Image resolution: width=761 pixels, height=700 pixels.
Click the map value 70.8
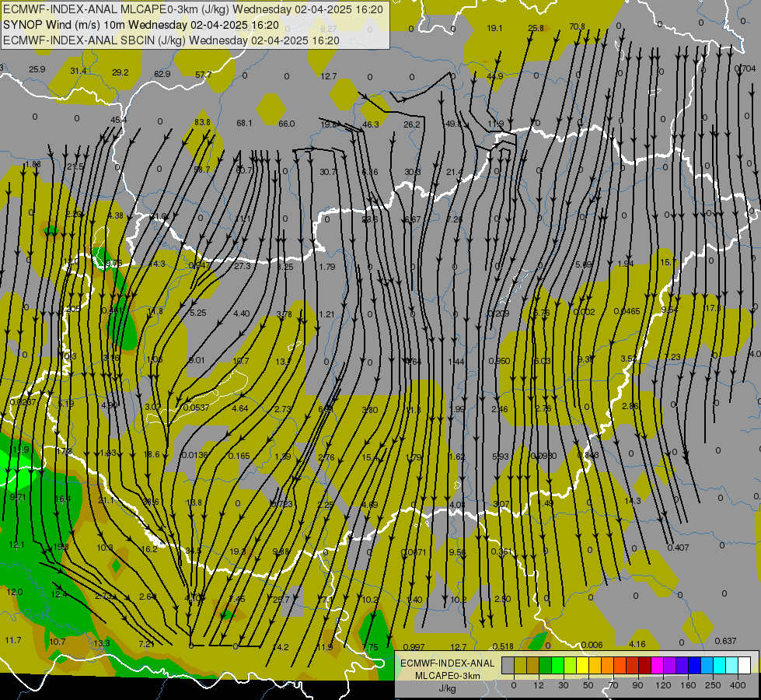[x=577, y=26]
